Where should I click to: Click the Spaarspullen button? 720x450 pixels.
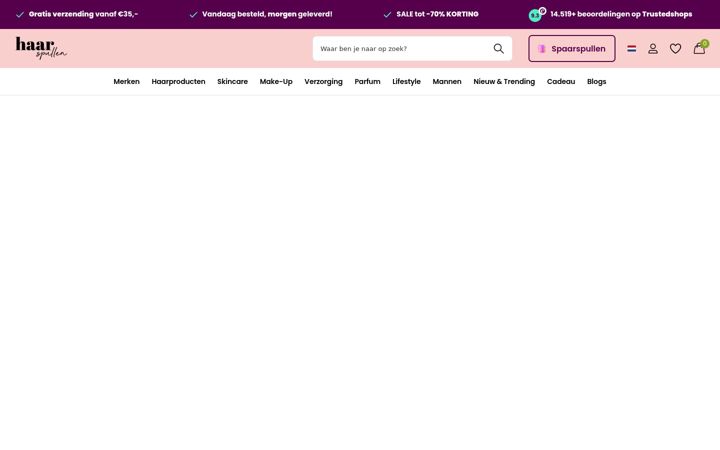point(572,49)
